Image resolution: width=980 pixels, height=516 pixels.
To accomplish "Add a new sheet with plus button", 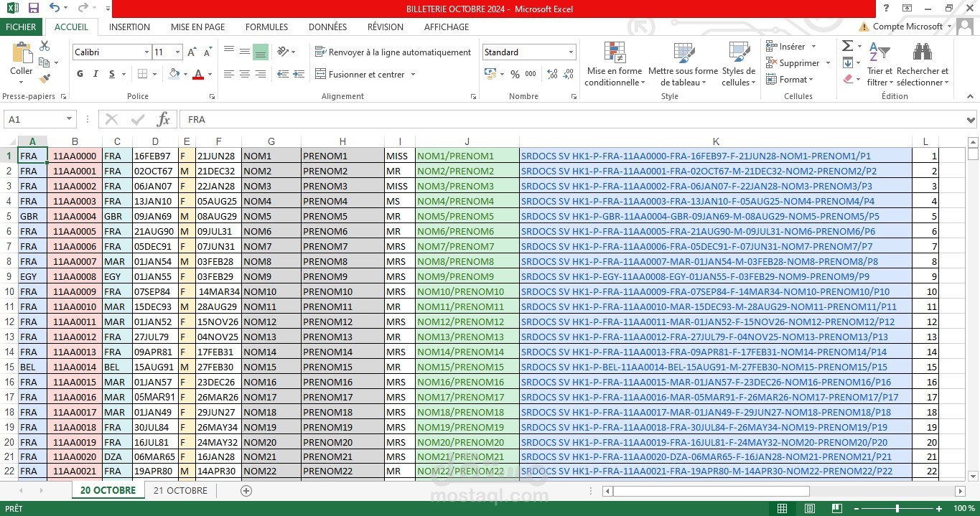I will pos(246,491).
